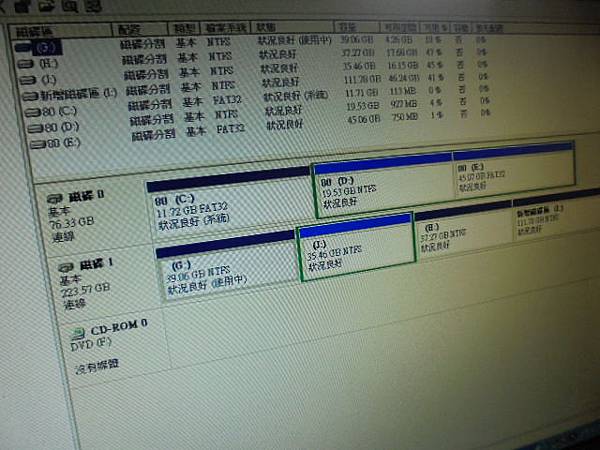Select the (H:) 37.27 GB NTFS partition block
This screenshot has width=600, height=450.
tap(464, 232)
